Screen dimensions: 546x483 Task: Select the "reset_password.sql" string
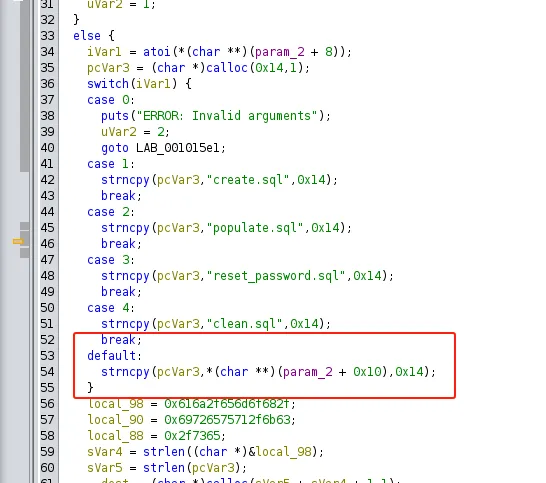[275, 276]
